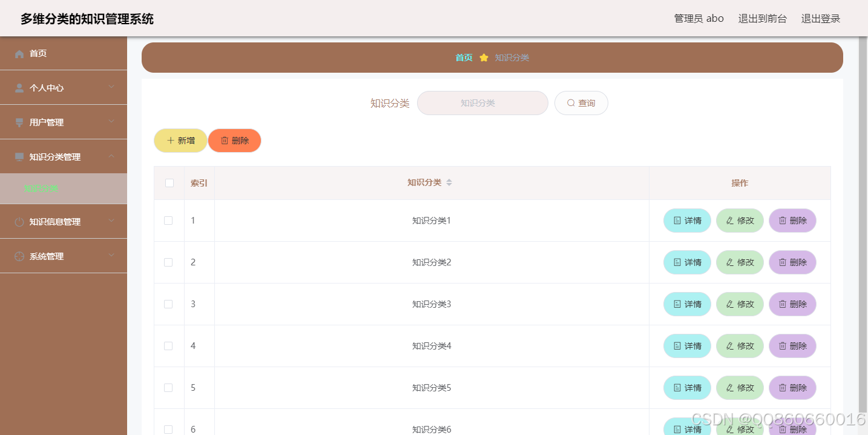Collapse the 知识分类管理 chevron

(111, 156)
